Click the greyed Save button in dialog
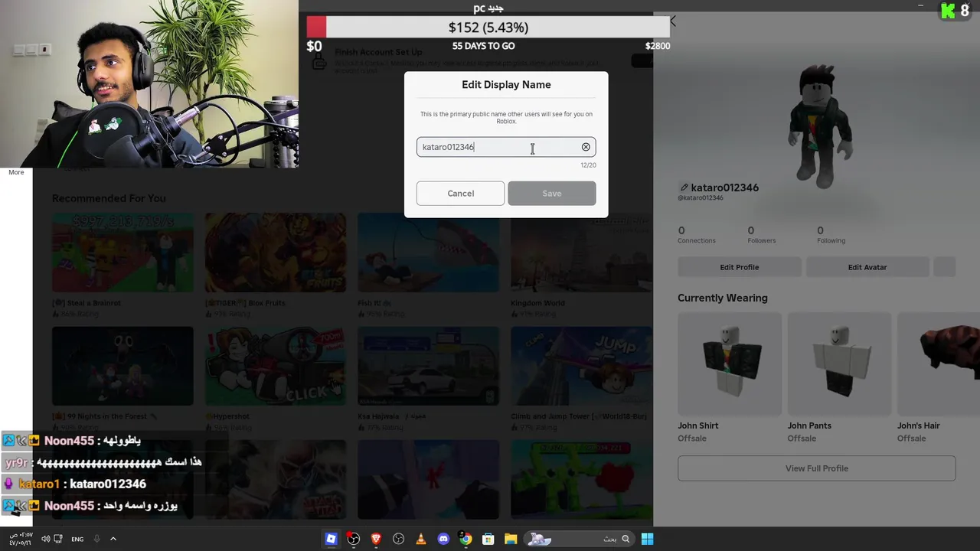980x551 pixels. 551,194
